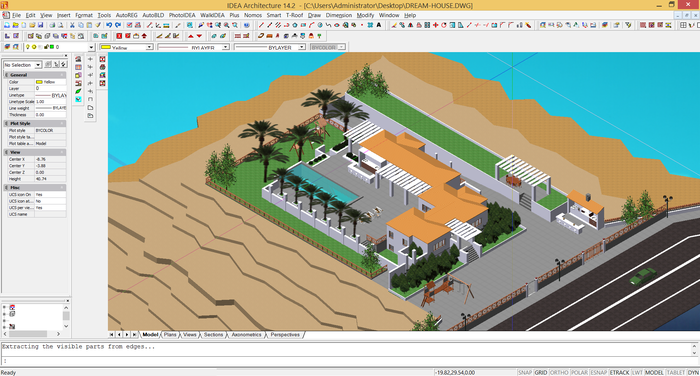Click the globe icon in main toolbar

[246, 25]
